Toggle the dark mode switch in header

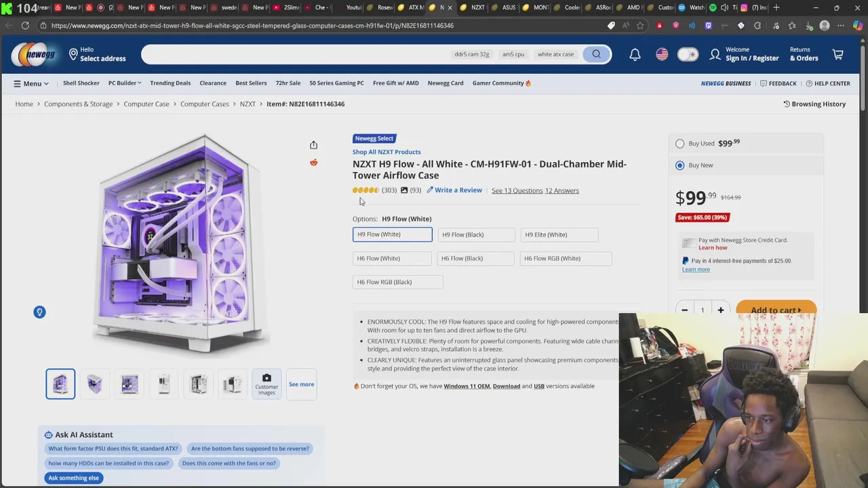tap(687, 54)
